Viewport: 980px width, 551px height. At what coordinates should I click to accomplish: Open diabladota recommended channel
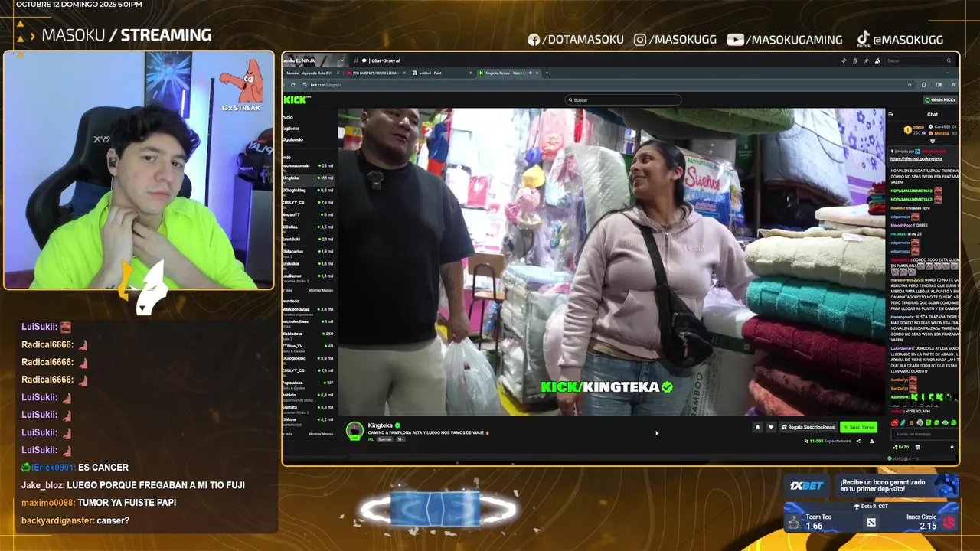[308, 336]
